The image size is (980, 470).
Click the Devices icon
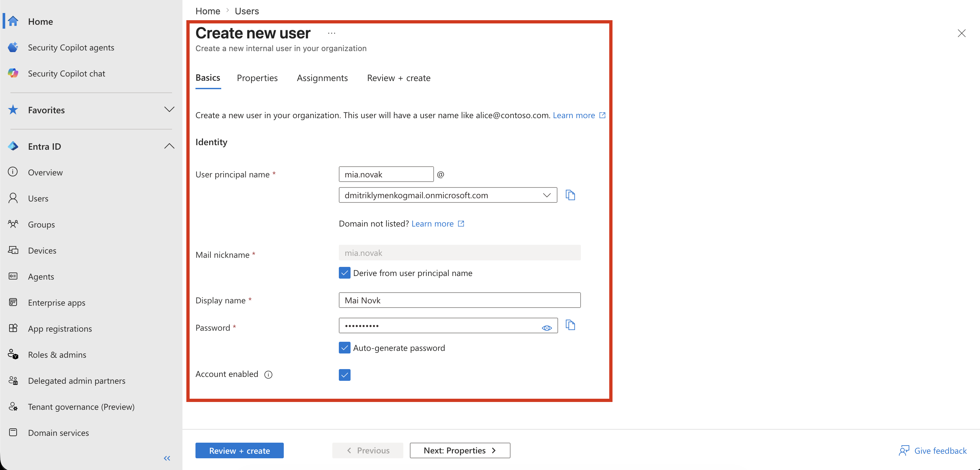click(x=13, y=250)
